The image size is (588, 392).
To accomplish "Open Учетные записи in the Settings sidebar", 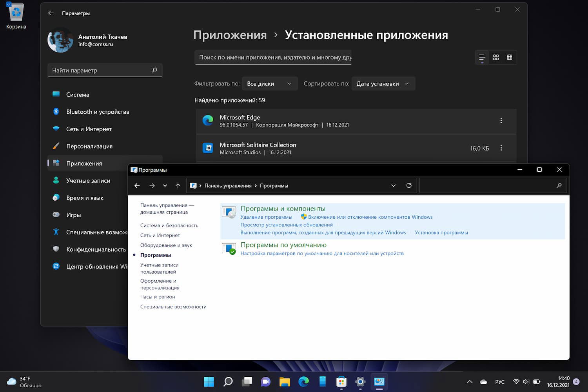I will (88, 181).
